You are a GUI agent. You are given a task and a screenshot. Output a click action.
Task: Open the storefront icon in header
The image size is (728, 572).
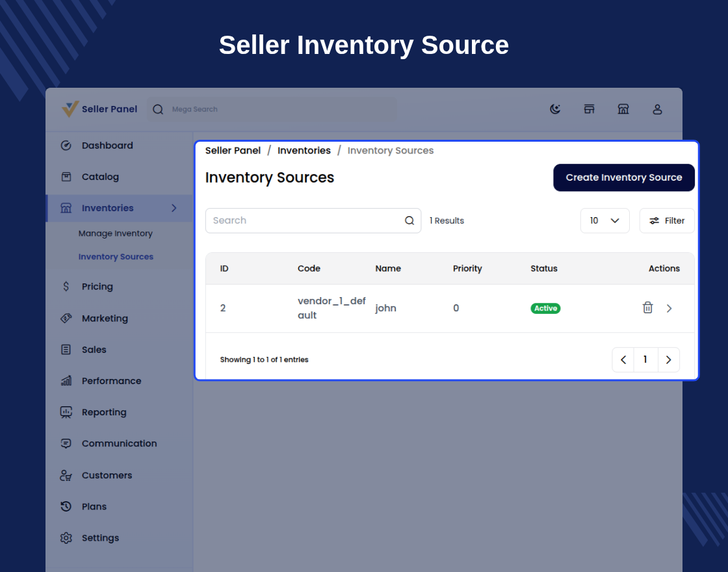[589, 109]
